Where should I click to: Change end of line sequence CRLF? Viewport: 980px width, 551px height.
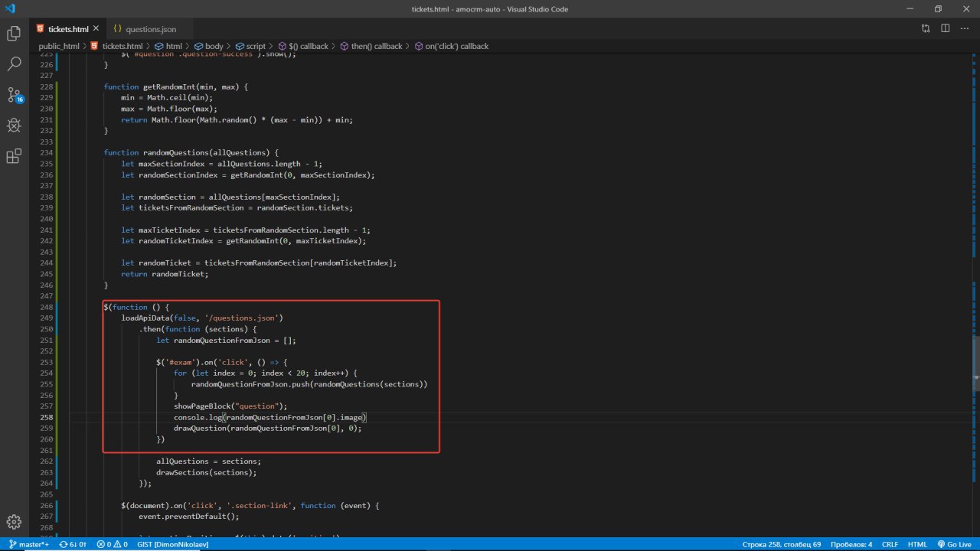[x=890, y=544]
